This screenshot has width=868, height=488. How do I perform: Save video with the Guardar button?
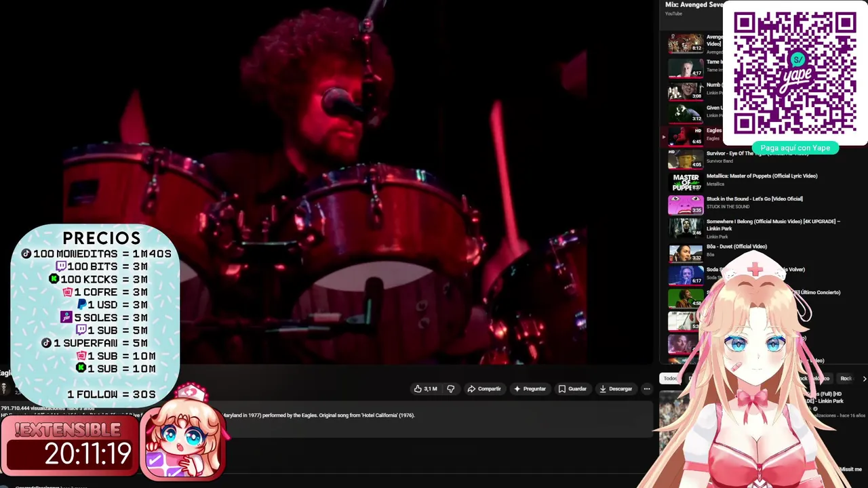point(572,389)
